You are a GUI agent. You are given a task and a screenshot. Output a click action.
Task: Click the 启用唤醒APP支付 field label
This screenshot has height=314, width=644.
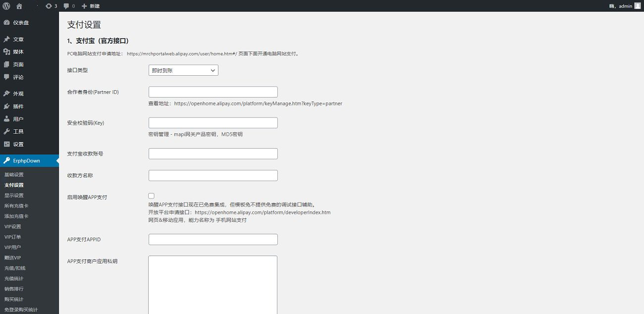[87, 197]
